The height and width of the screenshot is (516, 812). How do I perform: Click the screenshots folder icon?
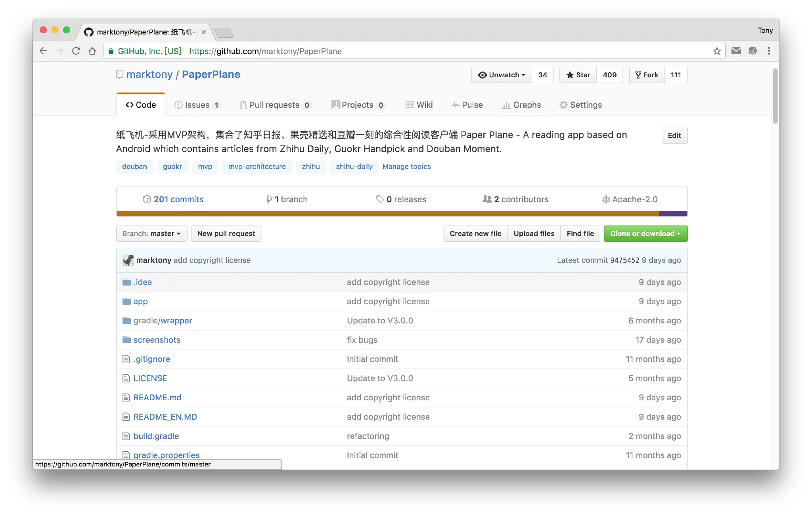pyautogui.click(x=126, y=340)
